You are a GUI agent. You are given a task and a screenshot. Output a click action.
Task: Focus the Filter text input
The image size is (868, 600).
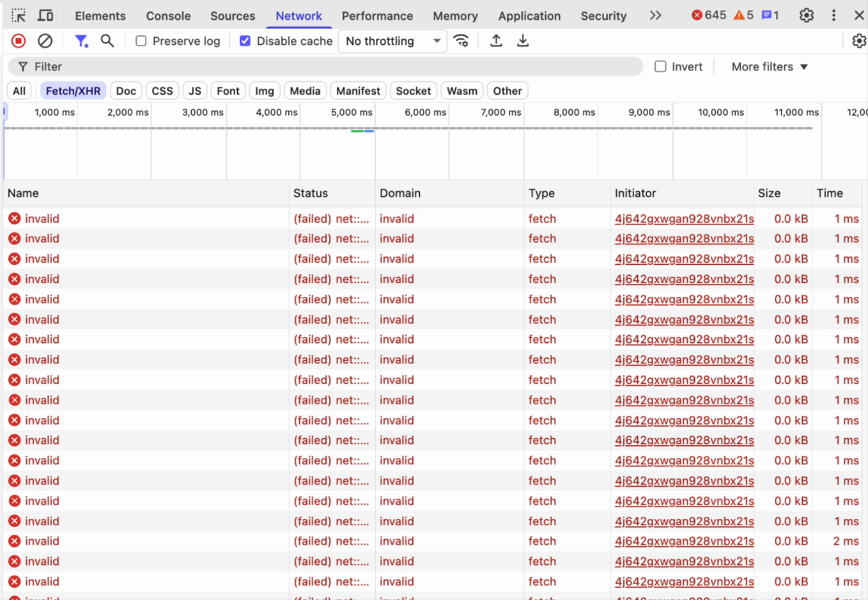(x=325, y=67)
